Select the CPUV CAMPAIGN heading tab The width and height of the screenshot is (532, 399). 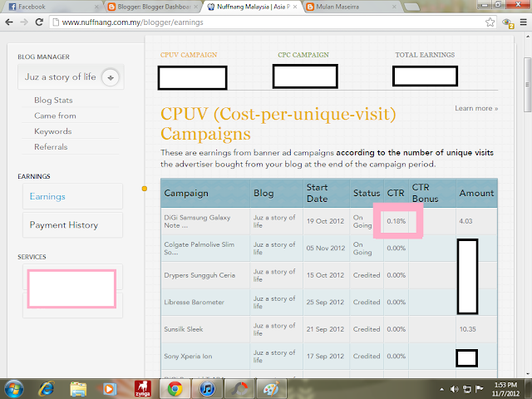coord(189,55)
